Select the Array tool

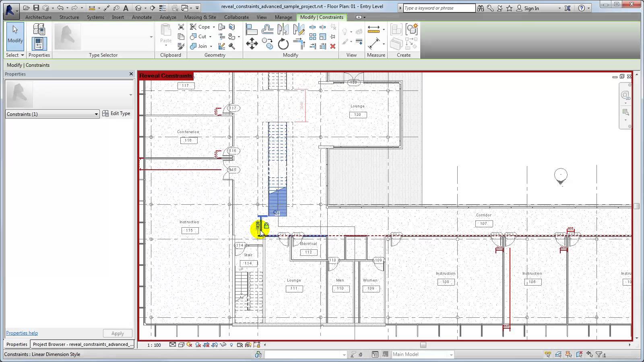[313, 37]
